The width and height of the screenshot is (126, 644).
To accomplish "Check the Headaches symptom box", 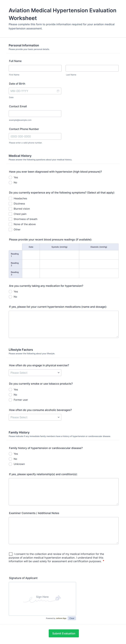I will (11, 198).
